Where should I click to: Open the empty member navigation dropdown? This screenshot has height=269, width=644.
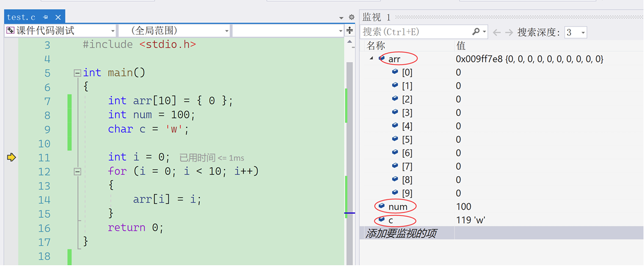pos(287,31)
